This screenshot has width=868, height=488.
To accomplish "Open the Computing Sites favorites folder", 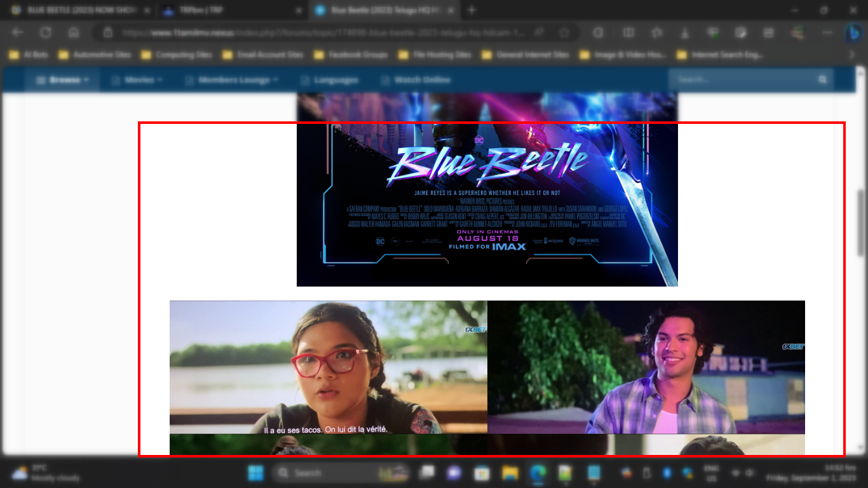I will coord(177,55).
